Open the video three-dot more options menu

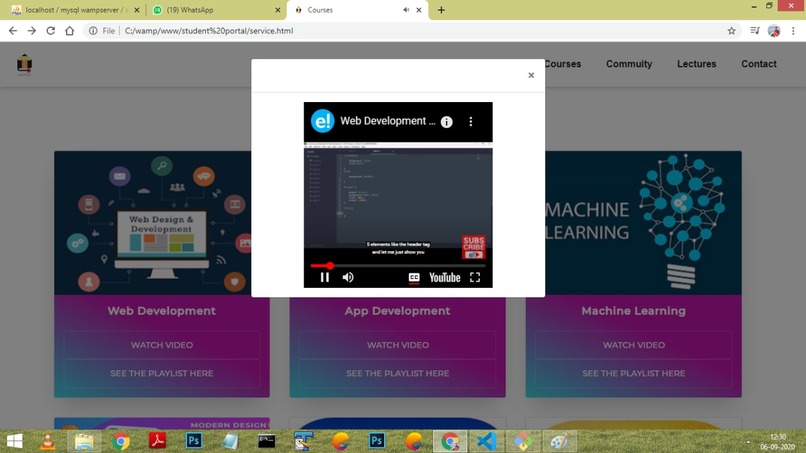471,121
